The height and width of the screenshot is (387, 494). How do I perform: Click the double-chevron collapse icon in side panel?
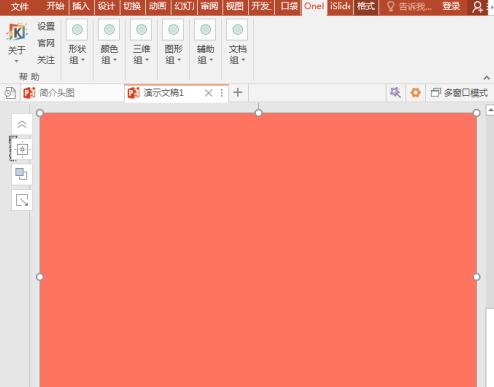click(22, 124)
